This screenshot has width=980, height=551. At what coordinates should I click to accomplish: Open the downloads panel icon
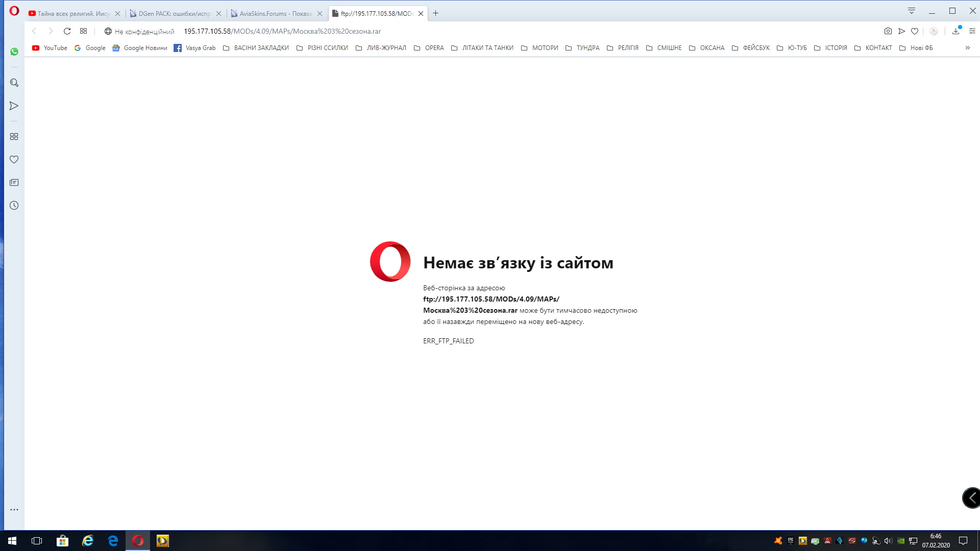955,31
